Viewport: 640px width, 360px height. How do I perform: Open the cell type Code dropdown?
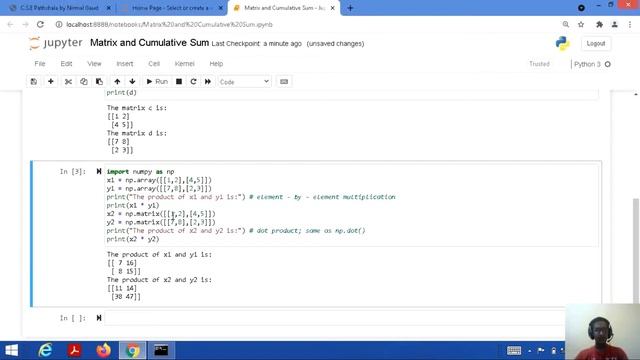[244, 82]
